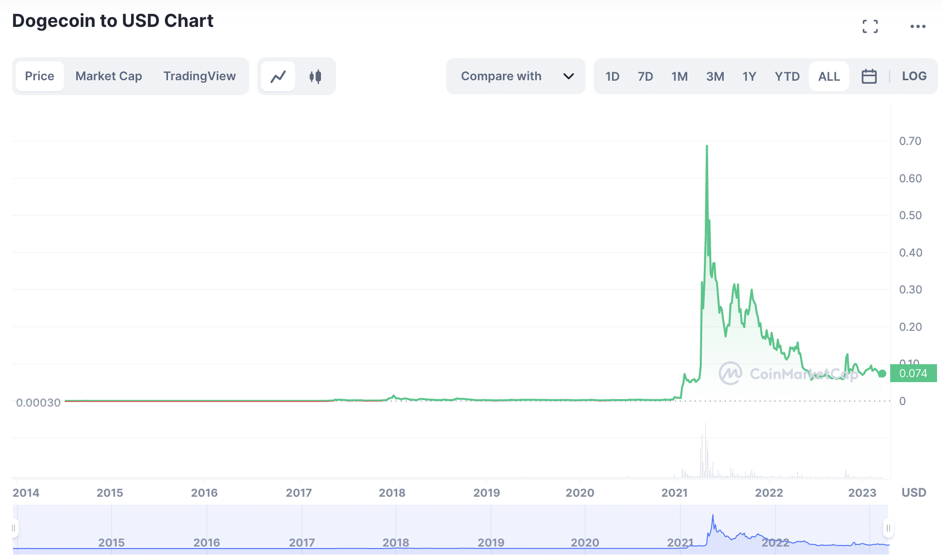This screenshot has height=560, width=942.
Task: Set the time range to 7D
Action: pyautogui.click(x=645, y=76)
